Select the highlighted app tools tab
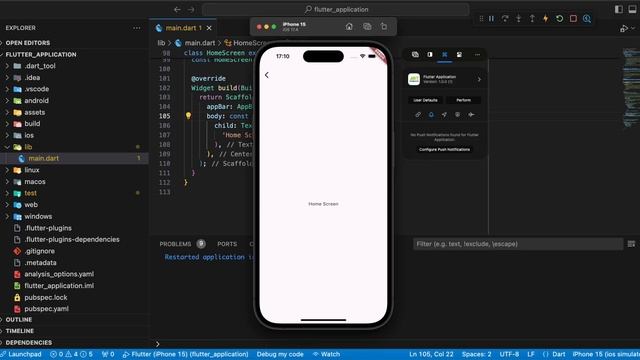640x360 pixels. coord(444,55)
